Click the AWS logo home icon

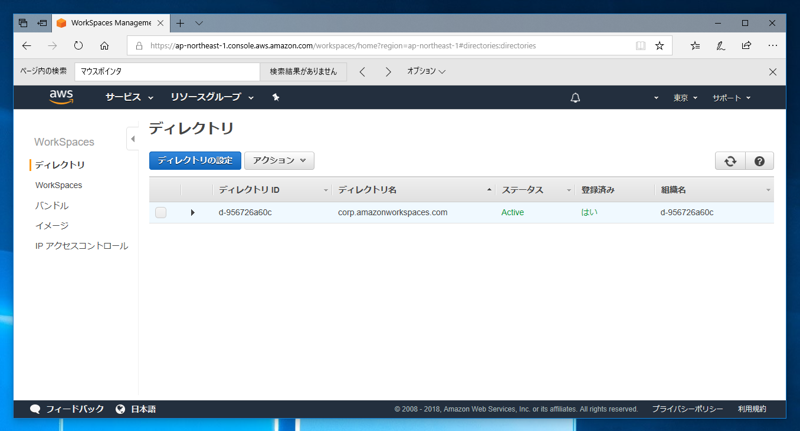coord(61,96)
